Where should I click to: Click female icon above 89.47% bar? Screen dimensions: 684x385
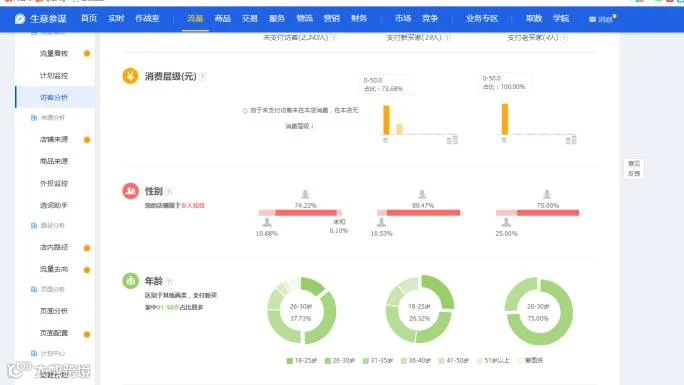pyautogui.click(x=422, y=194)
